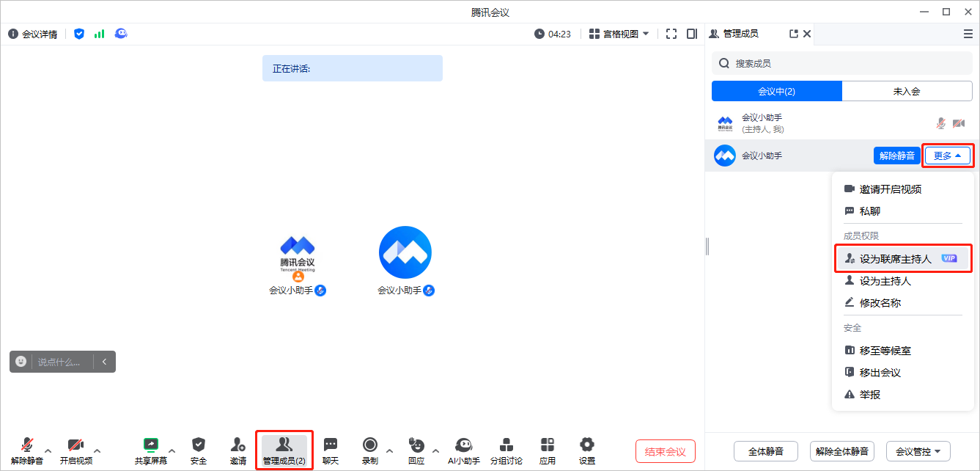Viewport: 980px width, 471px height.
Task: Choose 私聊 from the member menu
Action: [903, 211]
